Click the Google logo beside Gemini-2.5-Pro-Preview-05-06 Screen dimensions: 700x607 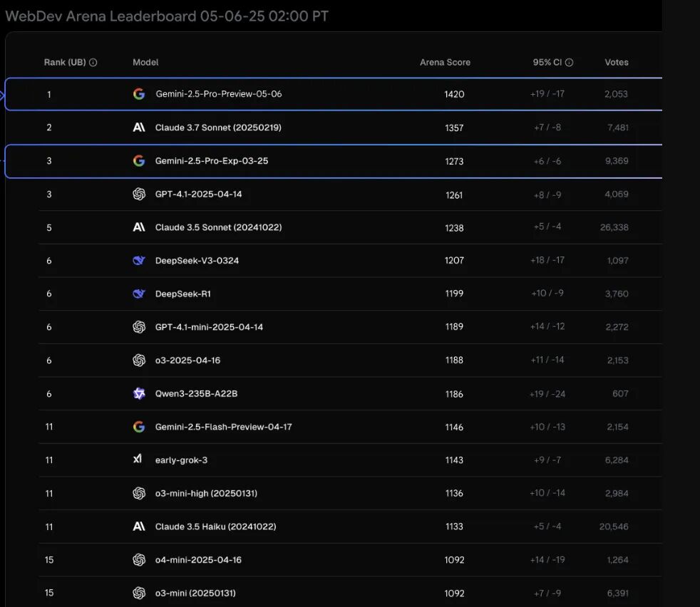[139, 94]
